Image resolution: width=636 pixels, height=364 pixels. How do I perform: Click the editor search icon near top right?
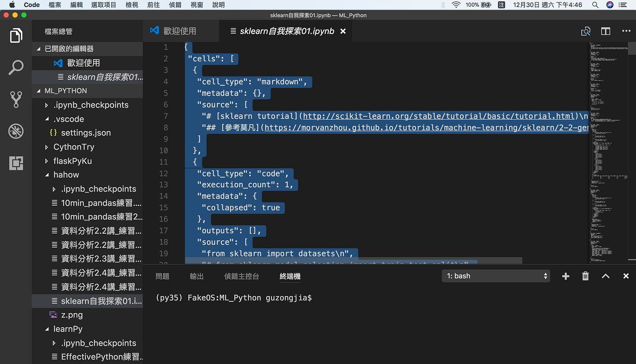tap(586, 31)
